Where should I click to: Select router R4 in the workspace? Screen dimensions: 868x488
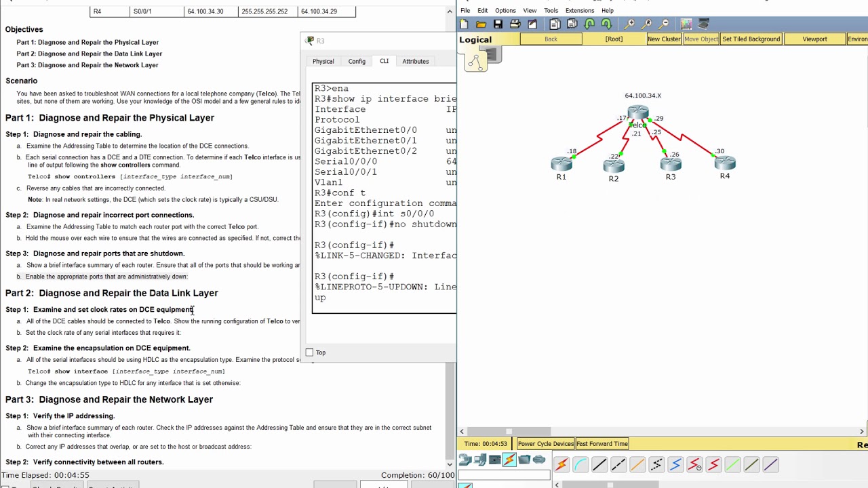tap(725, 163)
